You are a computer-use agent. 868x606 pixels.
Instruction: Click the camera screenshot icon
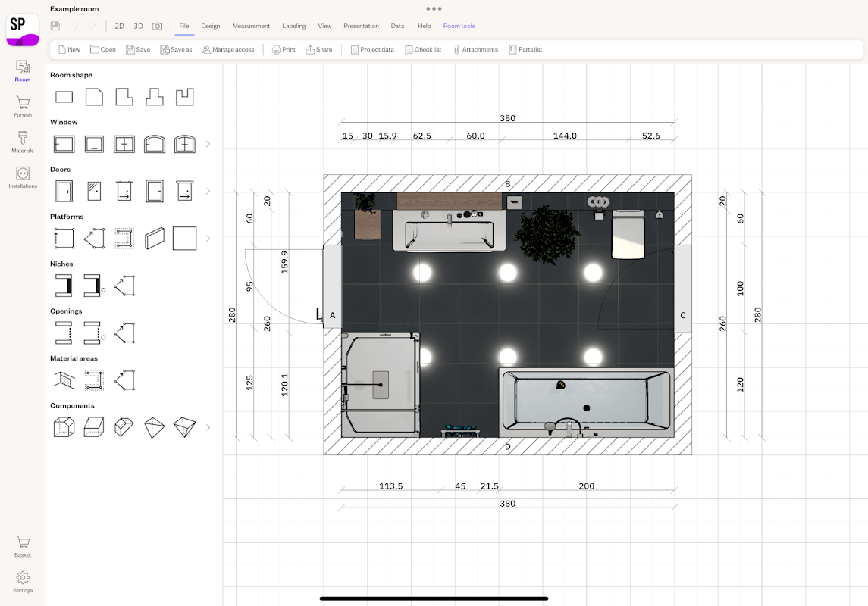tap(157, 26)
